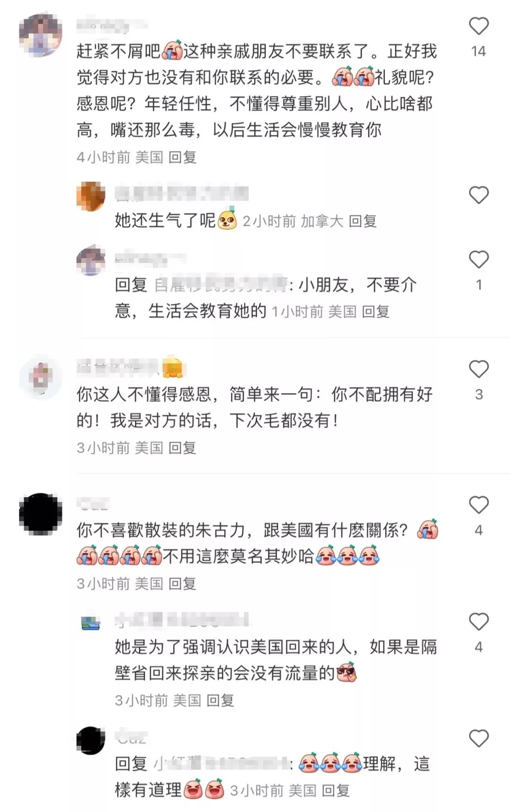This screenshot has height=812, width=510.
Task: Like the comment 你这人不懂得感恩
Action: pyautogui.click(x=478, y=369)
